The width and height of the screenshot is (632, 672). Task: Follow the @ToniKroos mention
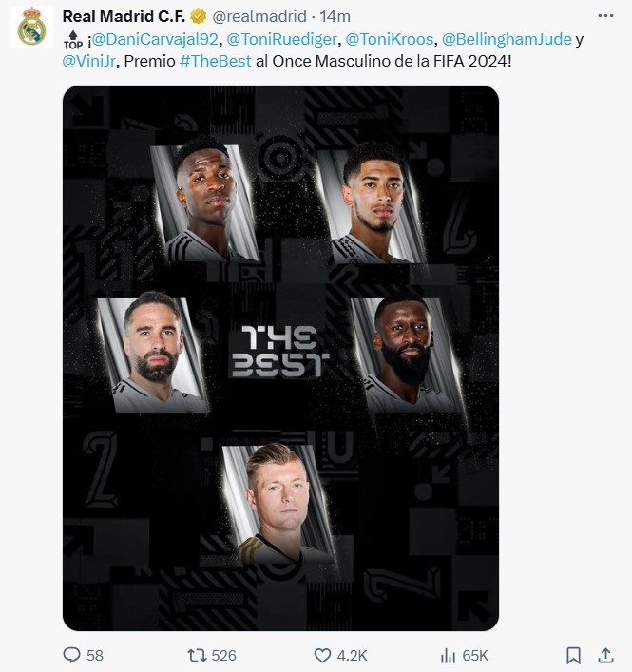pos(389,39)
